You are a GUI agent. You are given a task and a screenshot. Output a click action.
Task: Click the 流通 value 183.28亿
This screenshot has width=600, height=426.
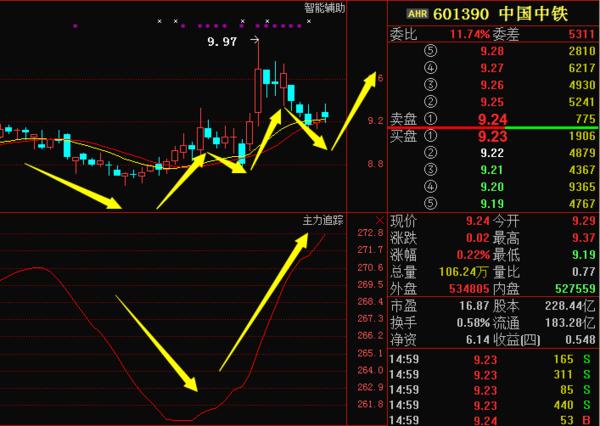click(570, 323)
